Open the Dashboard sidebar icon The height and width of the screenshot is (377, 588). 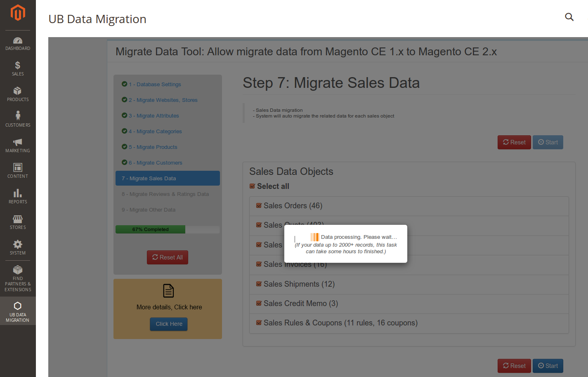tap(18, 40)
